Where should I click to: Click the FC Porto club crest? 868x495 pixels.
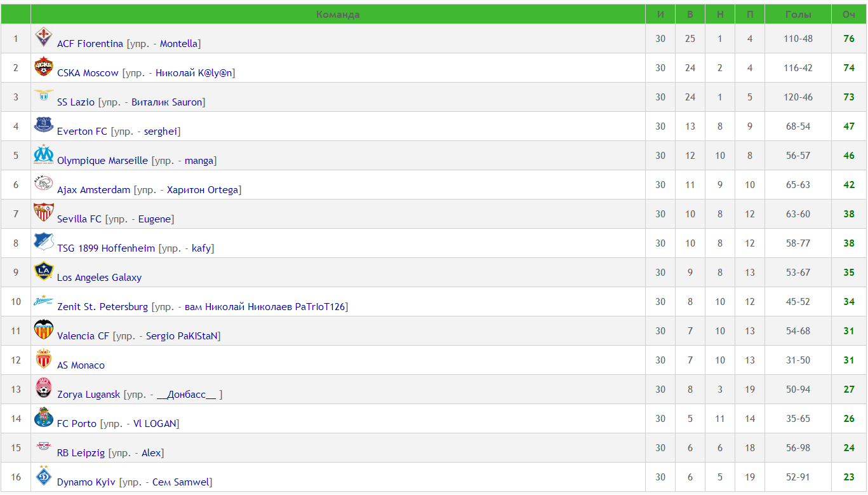43,417
